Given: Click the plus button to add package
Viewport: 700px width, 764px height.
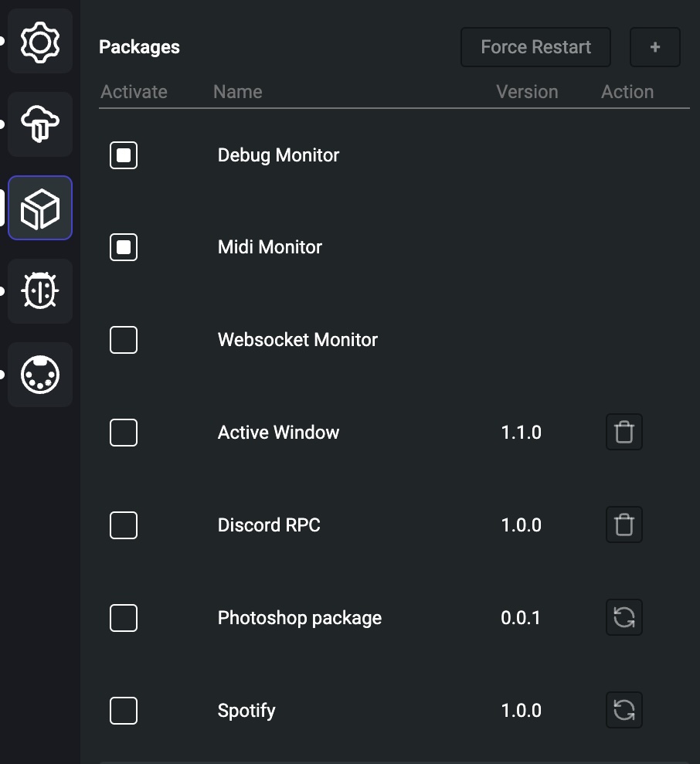Looking at the screenshot, I should click(x=654, y=47).
